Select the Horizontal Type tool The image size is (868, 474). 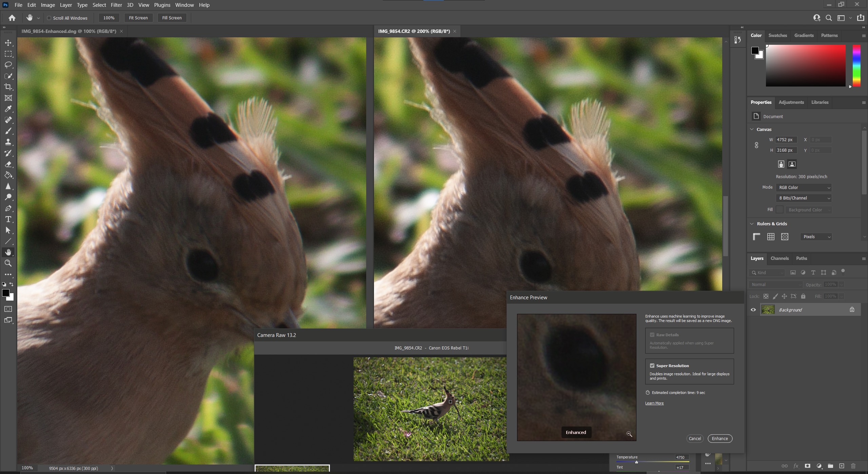click(x=8, y=219)
